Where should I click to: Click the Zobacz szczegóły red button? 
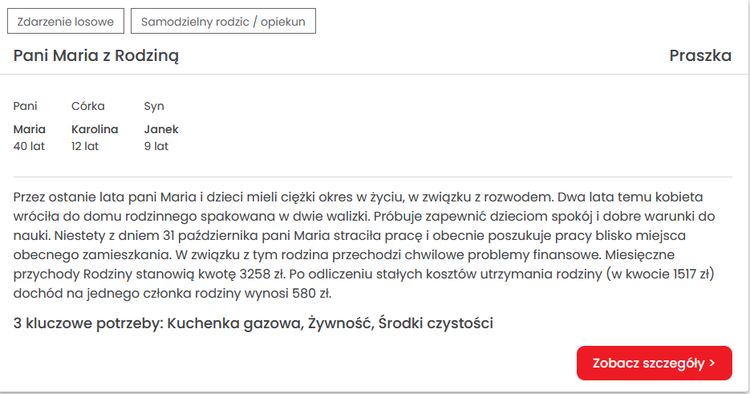tap(654, 363)
